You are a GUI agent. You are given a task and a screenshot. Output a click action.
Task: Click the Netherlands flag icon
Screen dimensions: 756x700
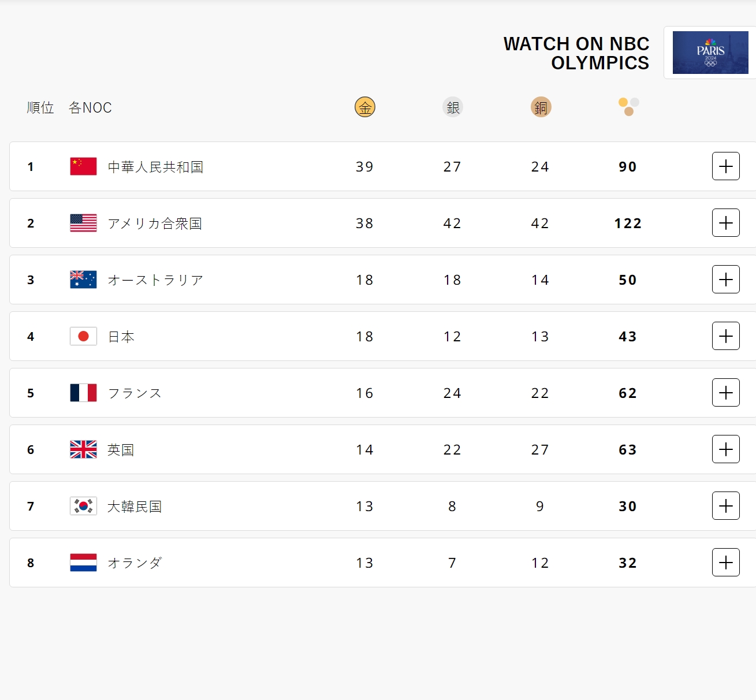click(83, 563)
